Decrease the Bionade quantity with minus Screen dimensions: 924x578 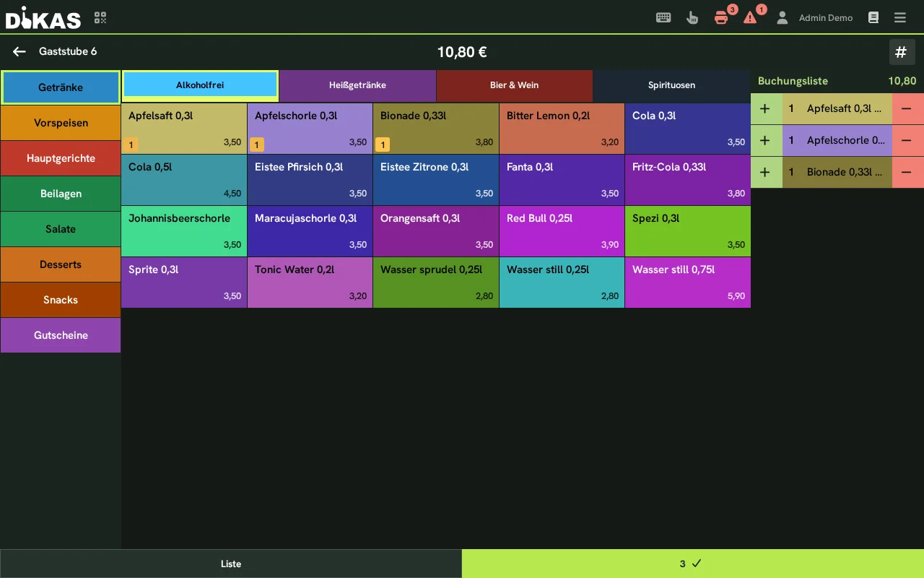[907, 172]
